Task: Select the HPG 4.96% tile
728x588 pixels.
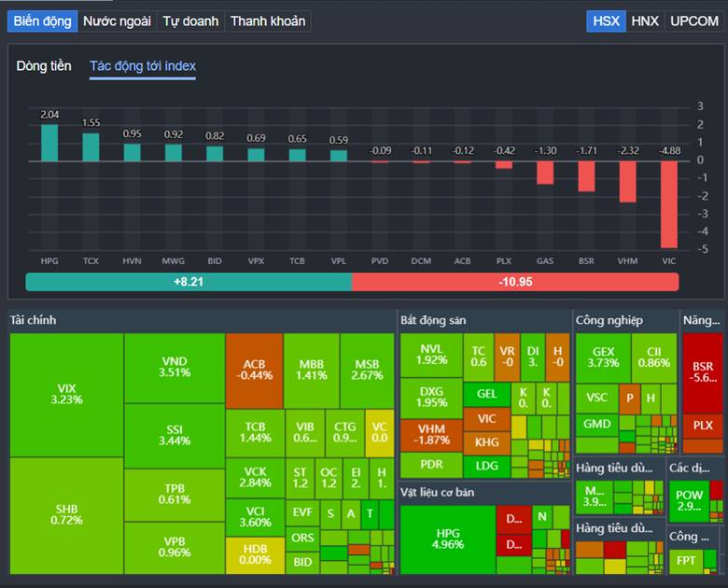Action: click(x=448, y=539)
